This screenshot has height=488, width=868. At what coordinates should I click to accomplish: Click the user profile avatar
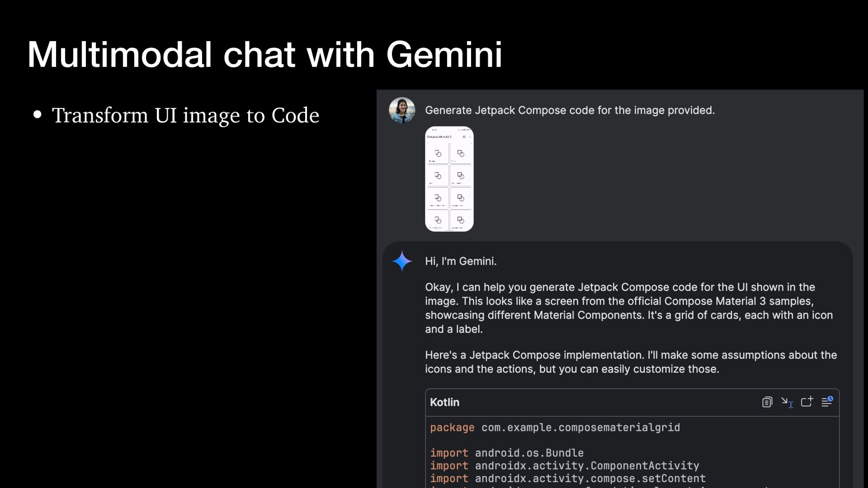point(402,110)
